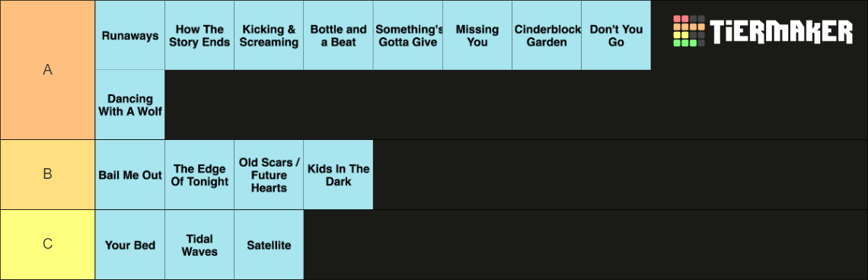Click the TierMaker wordmark text
Viewport: 868px width, 280px height.
click(x=781, y=32)
